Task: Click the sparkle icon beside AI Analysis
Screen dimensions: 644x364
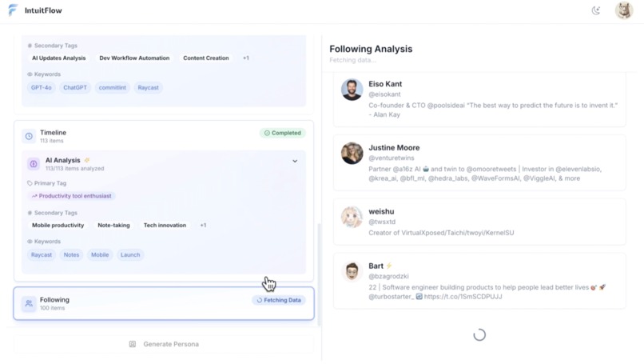Action: click(86, 160)
